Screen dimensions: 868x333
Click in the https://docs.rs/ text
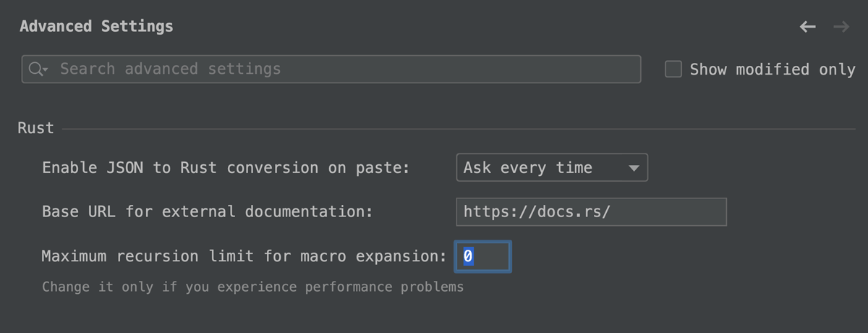point(537,211)
